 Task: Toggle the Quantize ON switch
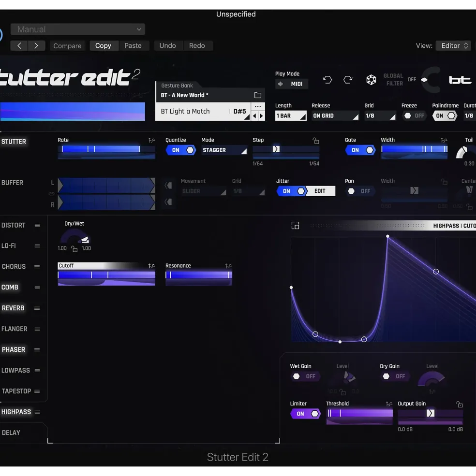click(181, 150)
